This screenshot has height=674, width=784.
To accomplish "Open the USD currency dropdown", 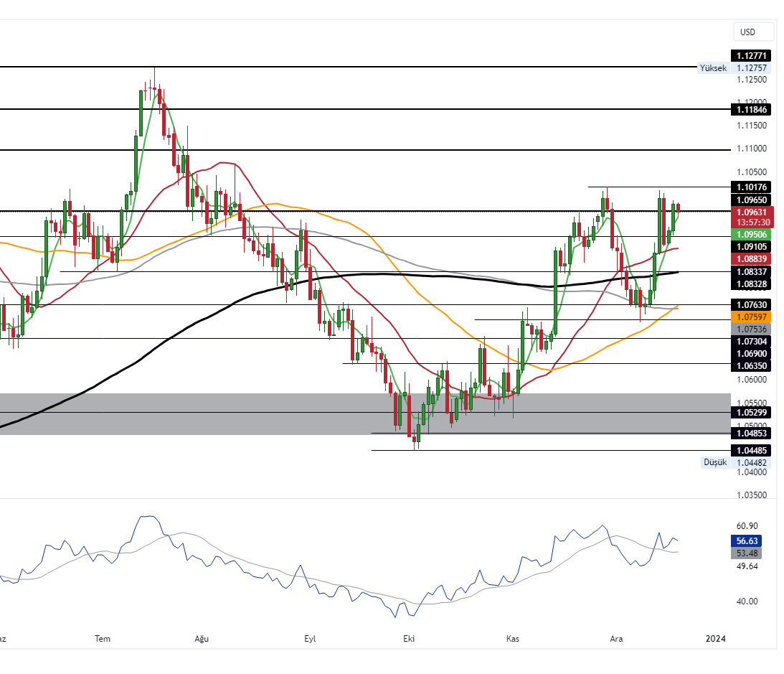I will 753,32.
